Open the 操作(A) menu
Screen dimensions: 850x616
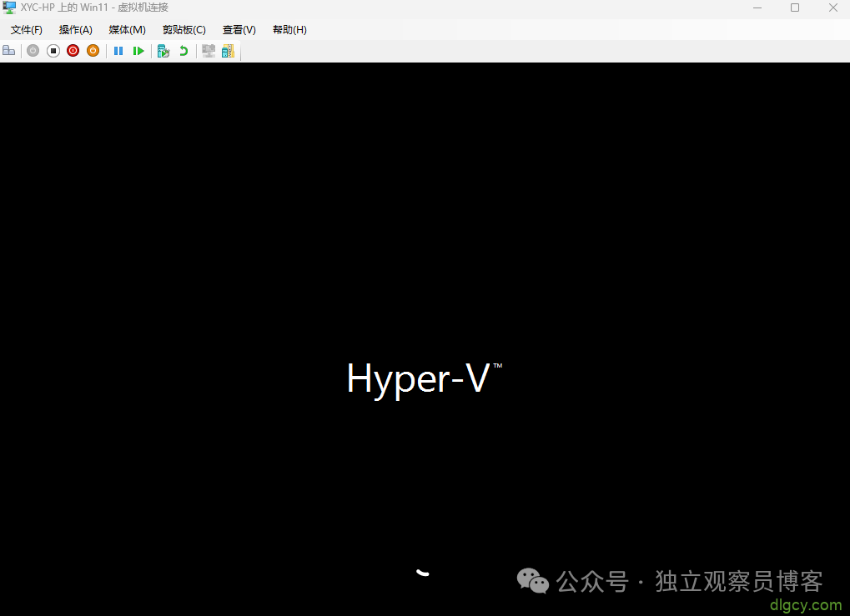point(76,29)
